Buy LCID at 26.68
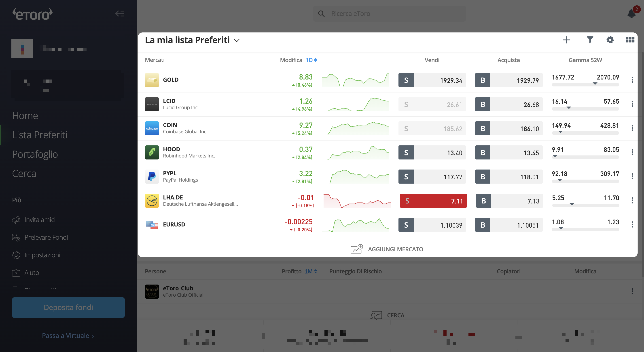The width and height of the screenshot is (644, 352). tap(509, 104)
